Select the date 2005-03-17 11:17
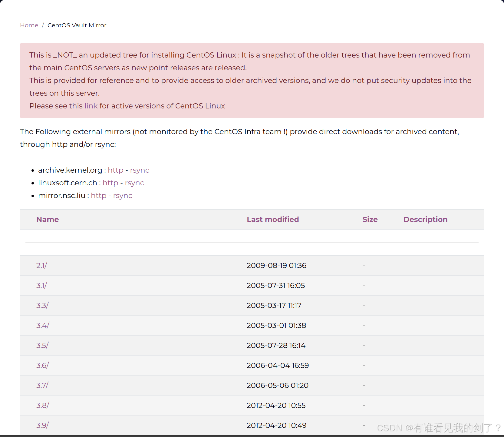 click(x=274, y=305)
